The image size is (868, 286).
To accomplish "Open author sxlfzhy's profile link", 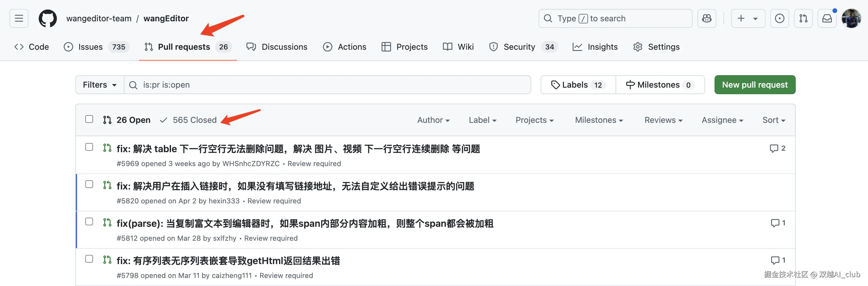I will (x=225, y=239).
